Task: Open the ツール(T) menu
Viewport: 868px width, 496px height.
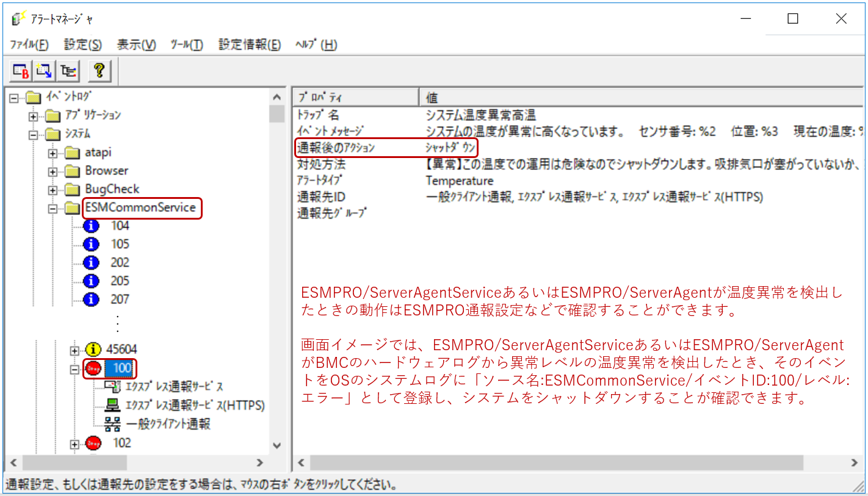Action: pyautogui.click(x=187, y=45)
